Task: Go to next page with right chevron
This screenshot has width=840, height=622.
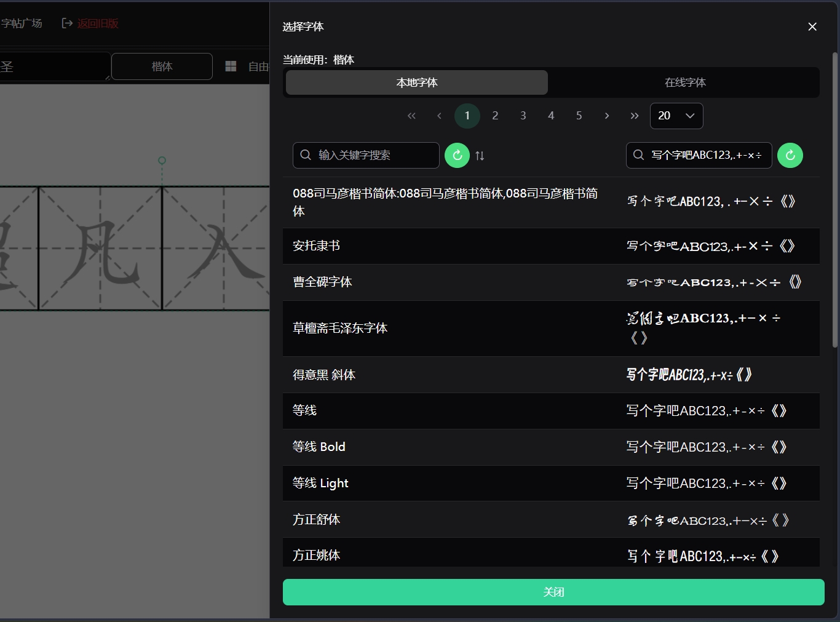Action: 607,116
